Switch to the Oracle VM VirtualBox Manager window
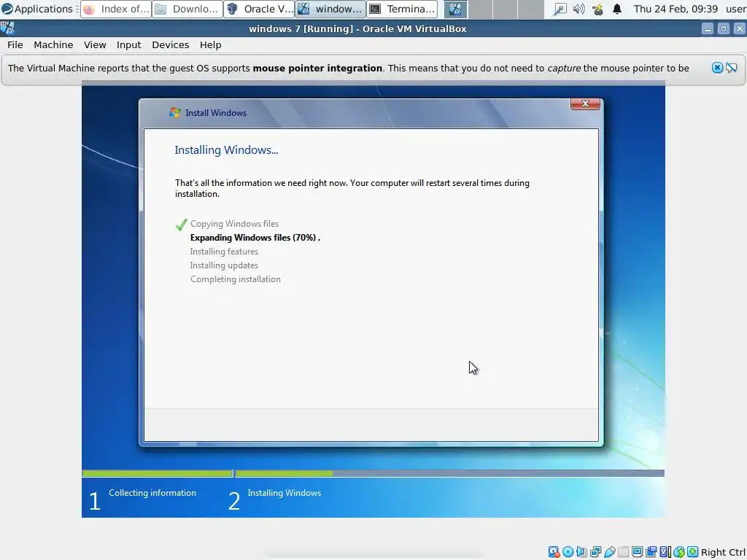 [259, 9]
